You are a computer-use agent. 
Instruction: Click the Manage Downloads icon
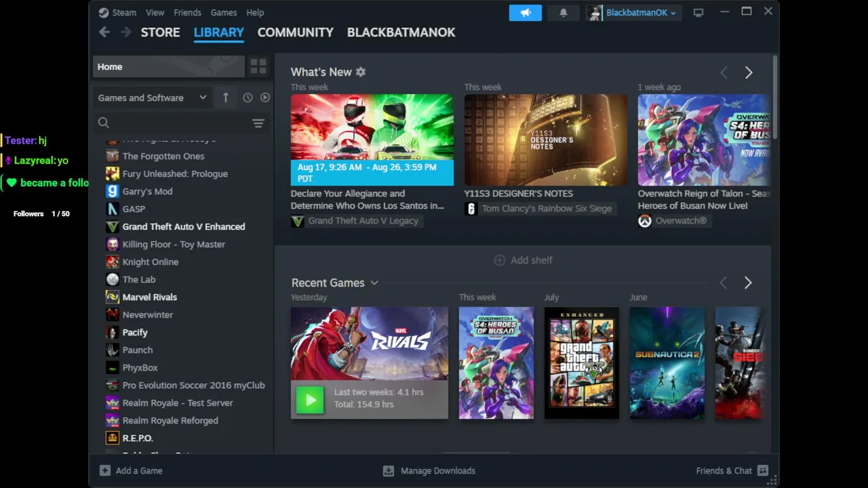[388, 470]
